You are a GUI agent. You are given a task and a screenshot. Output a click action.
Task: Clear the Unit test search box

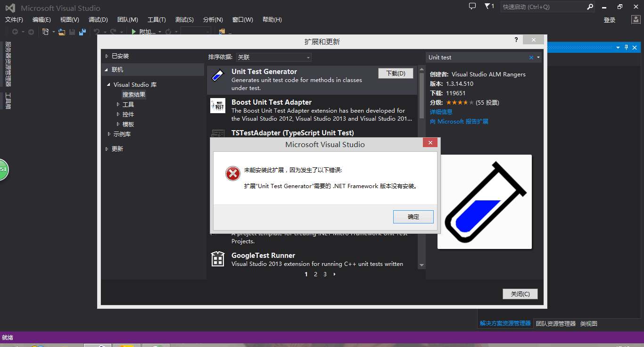531,58
